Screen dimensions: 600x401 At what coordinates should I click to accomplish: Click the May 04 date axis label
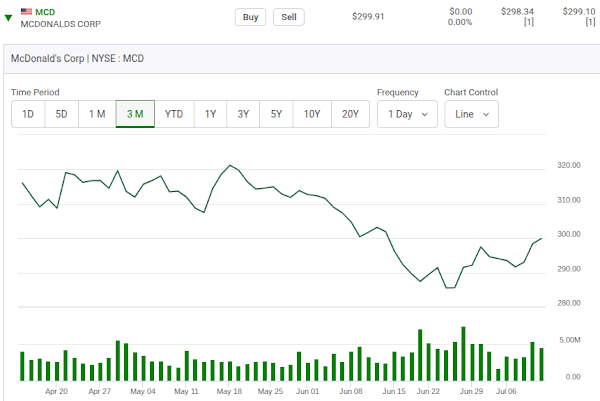click(x=143, y=391)
